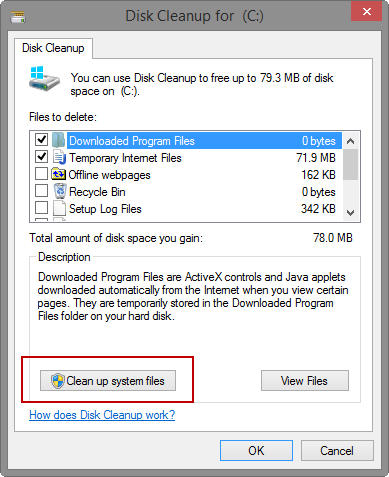The width and height of the screenshot is (389, 477).
Task: Click the file list scroll up arrow
Action: point(350,141)
